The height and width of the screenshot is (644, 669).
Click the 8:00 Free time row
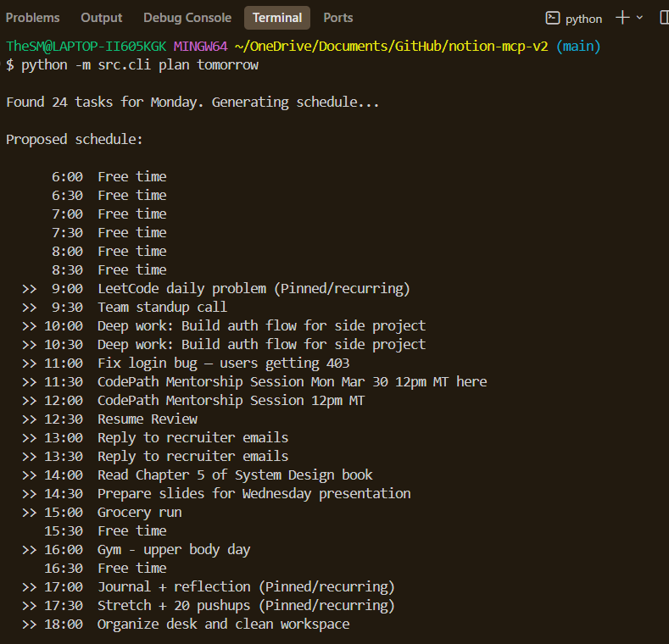pyautogui.click(x=109, y=251)
